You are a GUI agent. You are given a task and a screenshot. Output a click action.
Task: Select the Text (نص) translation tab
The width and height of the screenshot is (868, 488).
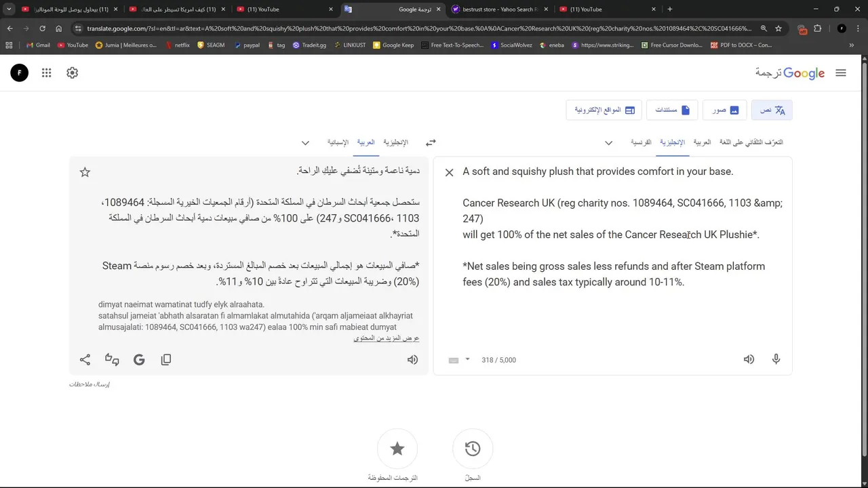click(x=772, y=110)
